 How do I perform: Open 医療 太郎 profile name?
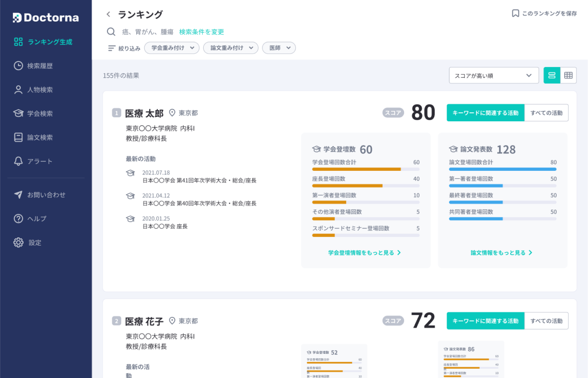tap(144, 113)
